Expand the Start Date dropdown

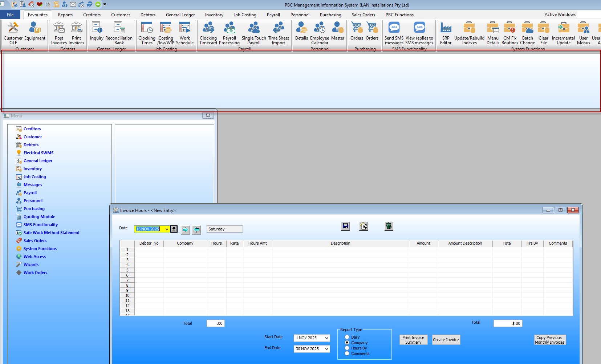pos(326,338)
